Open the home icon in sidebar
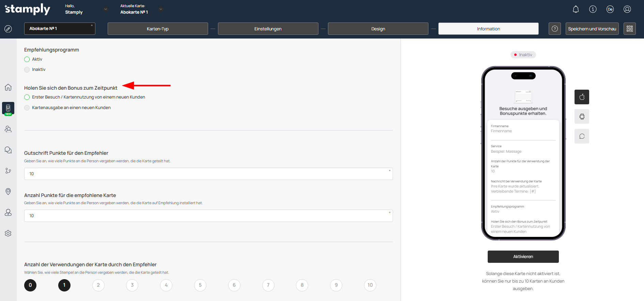Screen dimensions: 644x301 [x=8, y=87]
